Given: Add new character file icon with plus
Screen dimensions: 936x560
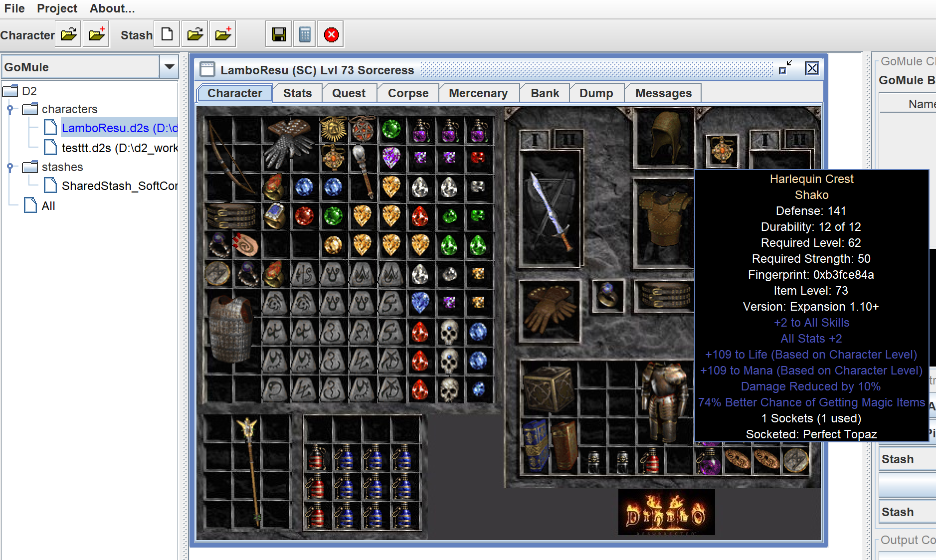Looking at the screenshot, I should pyautogui.click(x=96, y=34).
